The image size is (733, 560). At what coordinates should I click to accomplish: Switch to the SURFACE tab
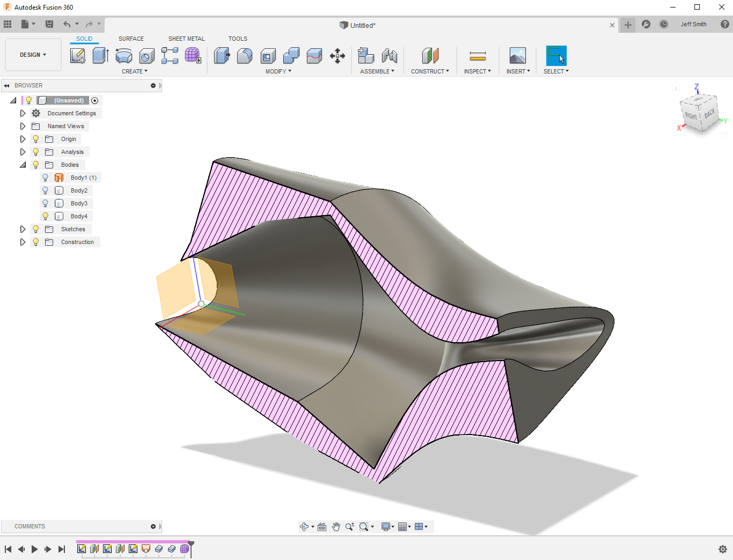pos(131,39)
